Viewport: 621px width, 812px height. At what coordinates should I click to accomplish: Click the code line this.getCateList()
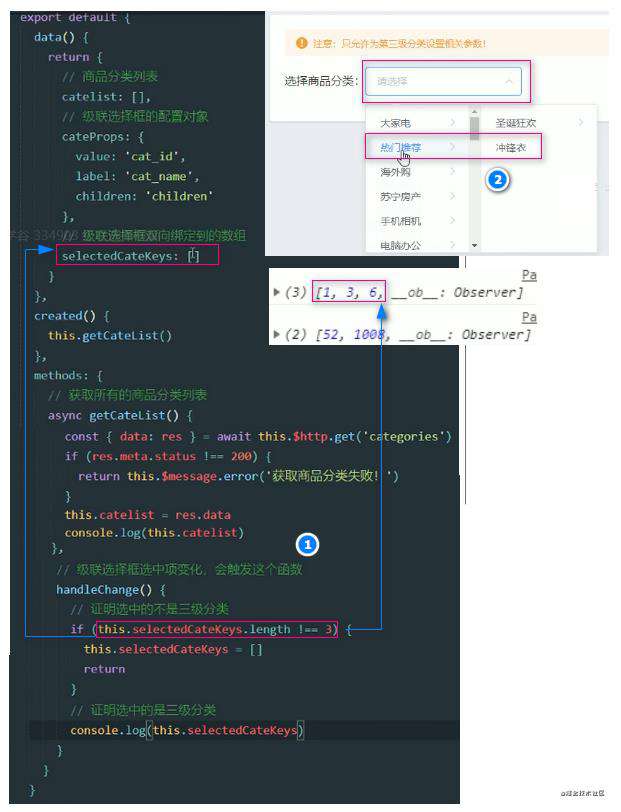[110, 336]
